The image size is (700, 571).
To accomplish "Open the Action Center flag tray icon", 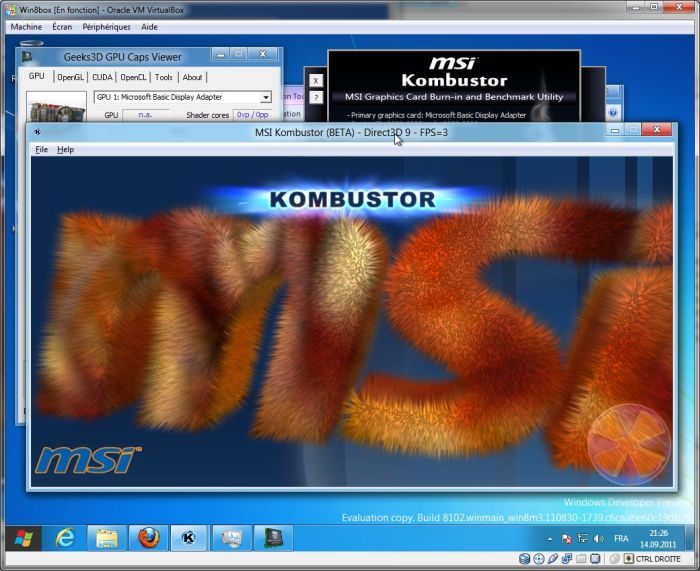I will 567,538.
